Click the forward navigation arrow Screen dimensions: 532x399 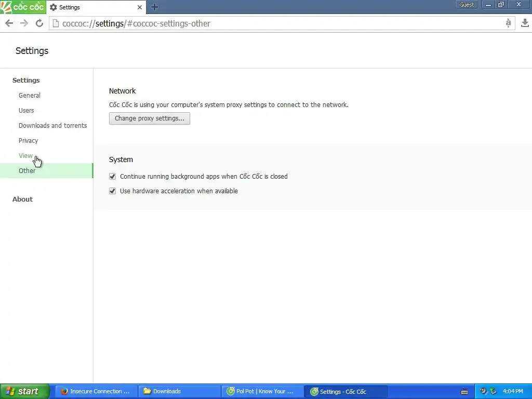tap(24, 23)
